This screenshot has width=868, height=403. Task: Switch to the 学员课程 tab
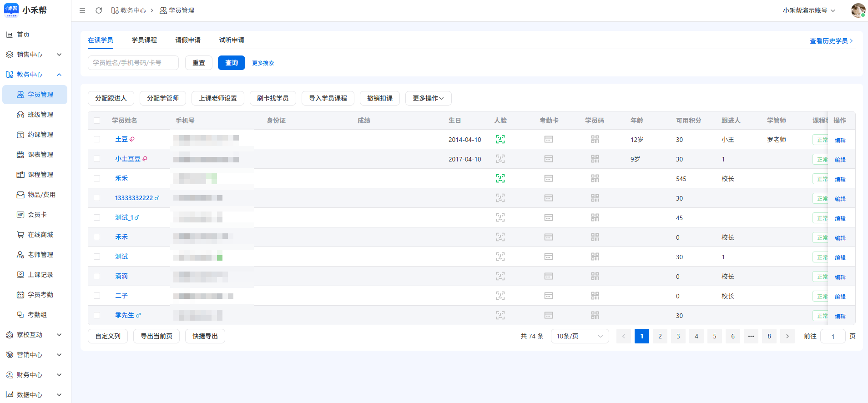click(144, 40)
